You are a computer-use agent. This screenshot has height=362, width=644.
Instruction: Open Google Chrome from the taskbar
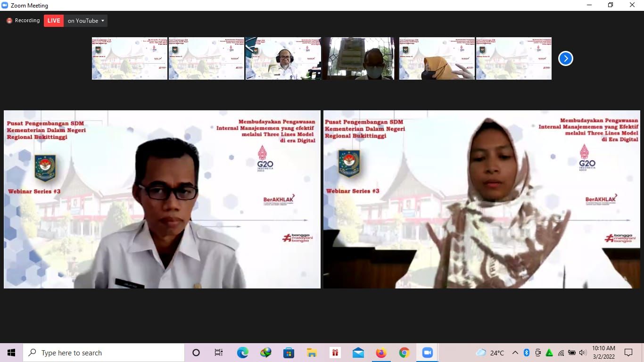(x=404, y=353)
